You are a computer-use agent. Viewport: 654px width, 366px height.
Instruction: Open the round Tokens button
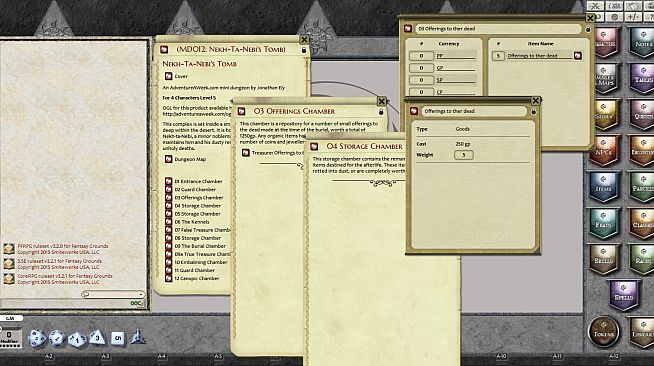click(604, 331)
